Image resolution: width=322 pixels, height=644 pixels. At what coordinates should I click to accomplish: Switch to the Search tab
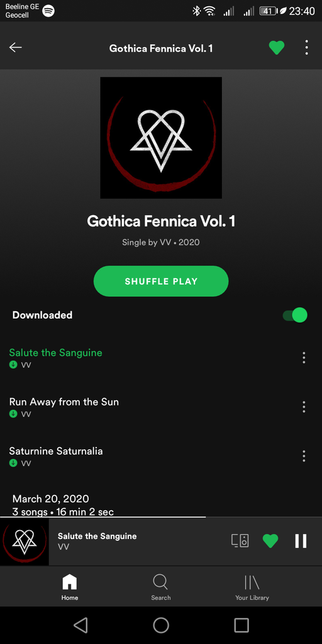(x=160, y=587)
